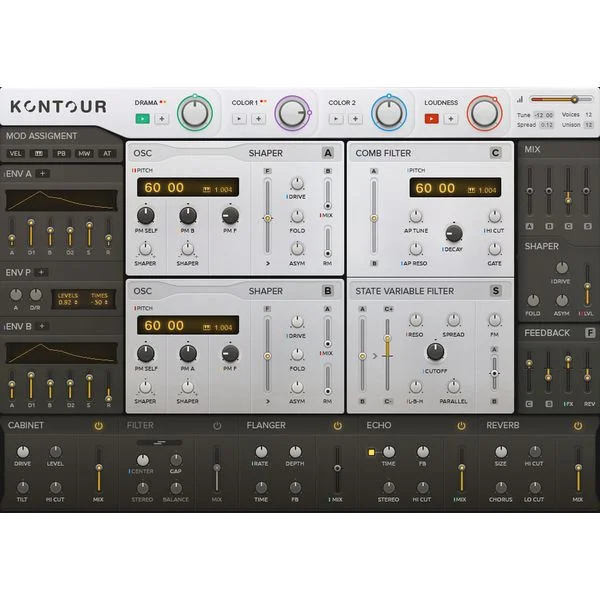Screen dimensions: 600x600
Task: Click the Tune value field
Action: (544, 115)
